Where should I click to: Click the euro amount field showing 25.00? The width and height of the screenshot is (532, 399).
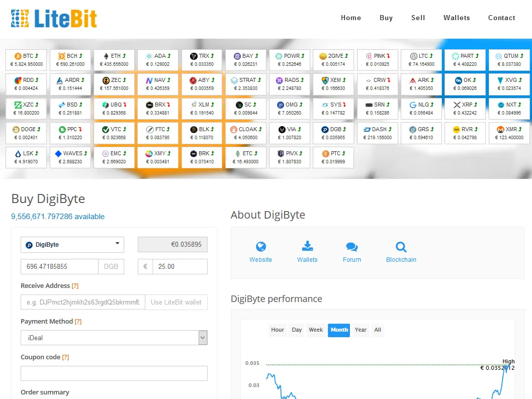(180, 266)
